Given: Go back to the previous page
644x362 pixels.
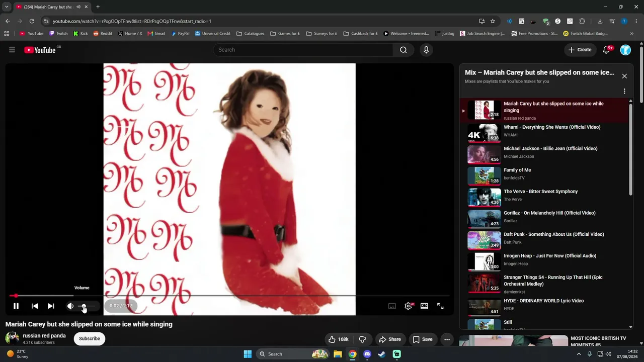Looking at the screenshot, I should point(8,21).
